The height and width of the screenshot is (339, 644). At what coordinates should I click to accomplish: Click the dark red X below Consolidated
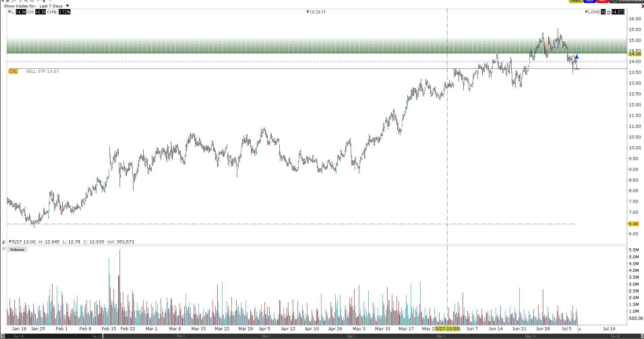click(x=642, y=6)
